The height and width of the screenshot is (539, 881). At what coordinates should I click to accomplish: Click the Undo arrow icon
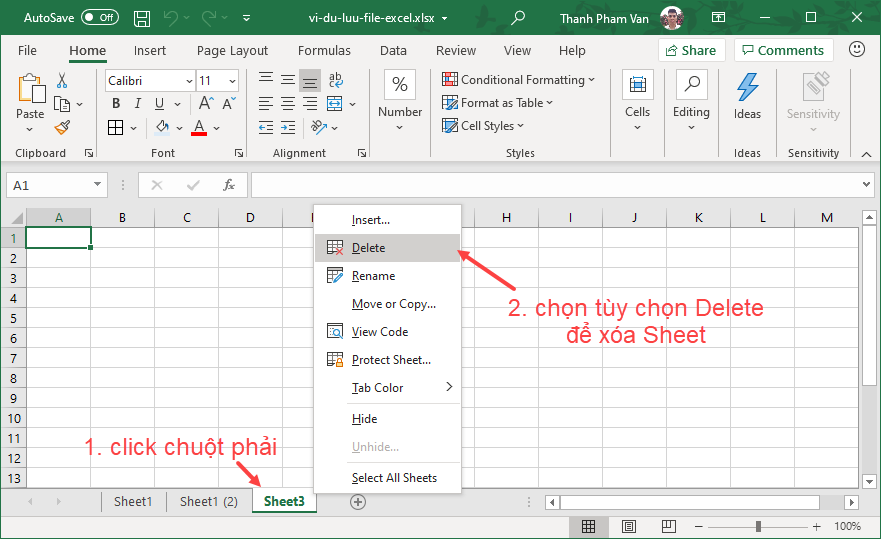point(170,18)
